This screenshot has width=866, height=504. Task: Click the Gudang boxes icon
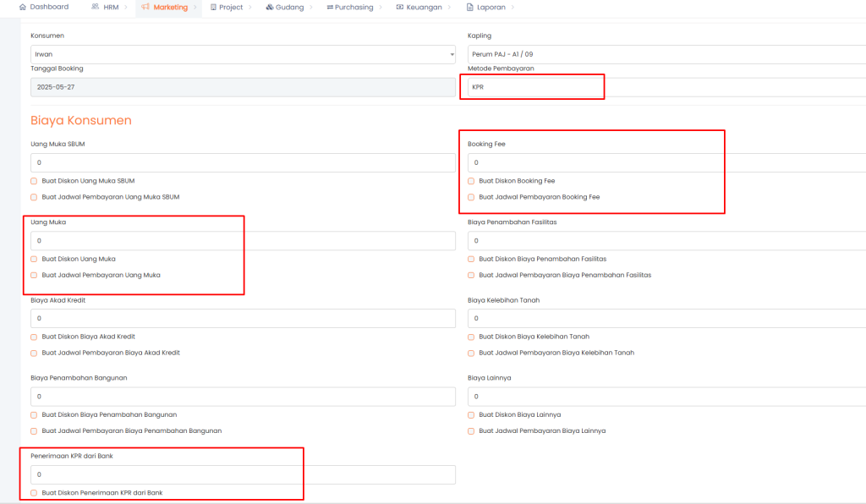pos(269,7)
